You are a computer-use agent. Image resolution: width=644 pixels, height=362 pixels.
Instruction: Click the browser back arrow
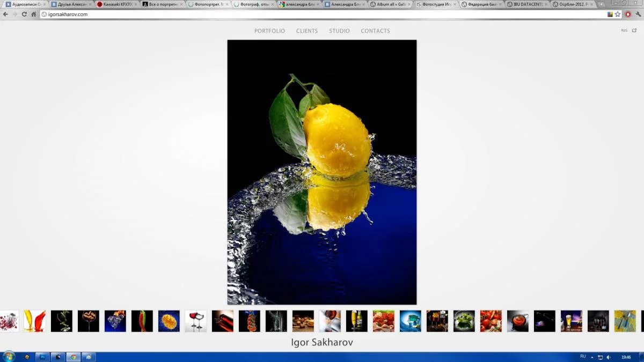[x=5, y=14]
